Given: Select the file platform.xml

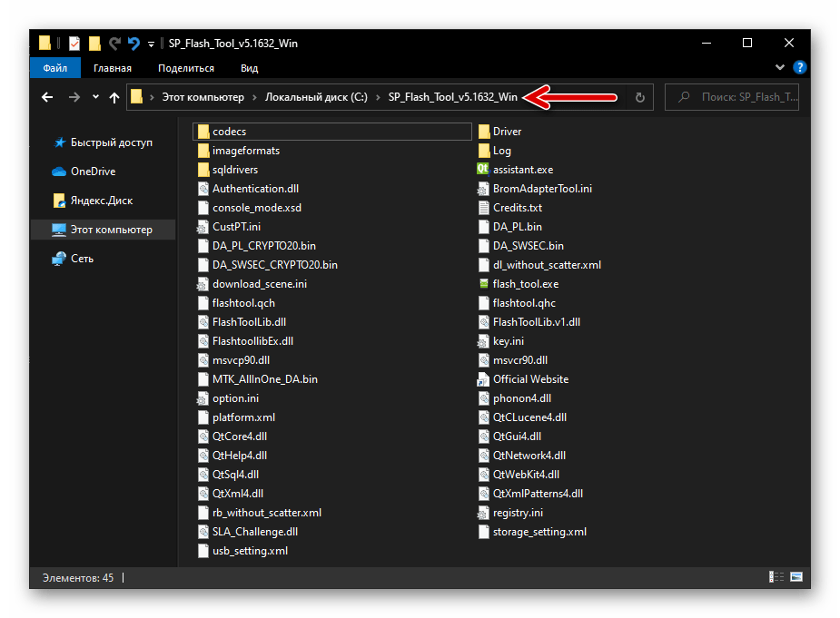Looking at the screenshot, I should (236, 417).
